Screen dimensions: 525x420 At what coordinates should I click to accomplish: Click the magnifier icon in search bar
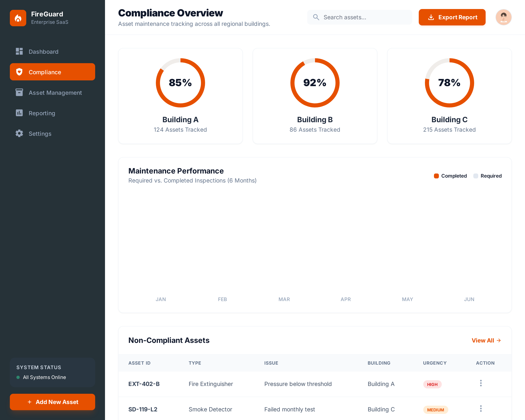[316, 17]
